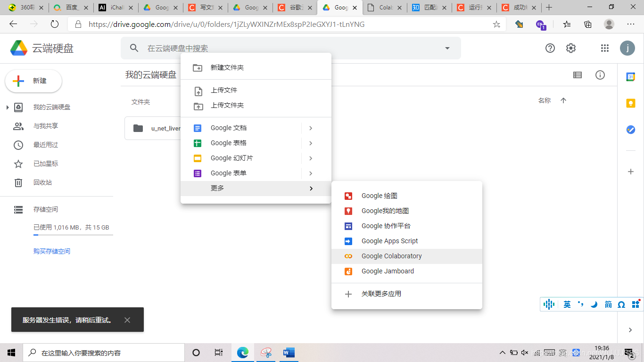The height and width of the screenshot is (362, 644).
Task: Open Windows Start menu
Action: tap(11, 353)
